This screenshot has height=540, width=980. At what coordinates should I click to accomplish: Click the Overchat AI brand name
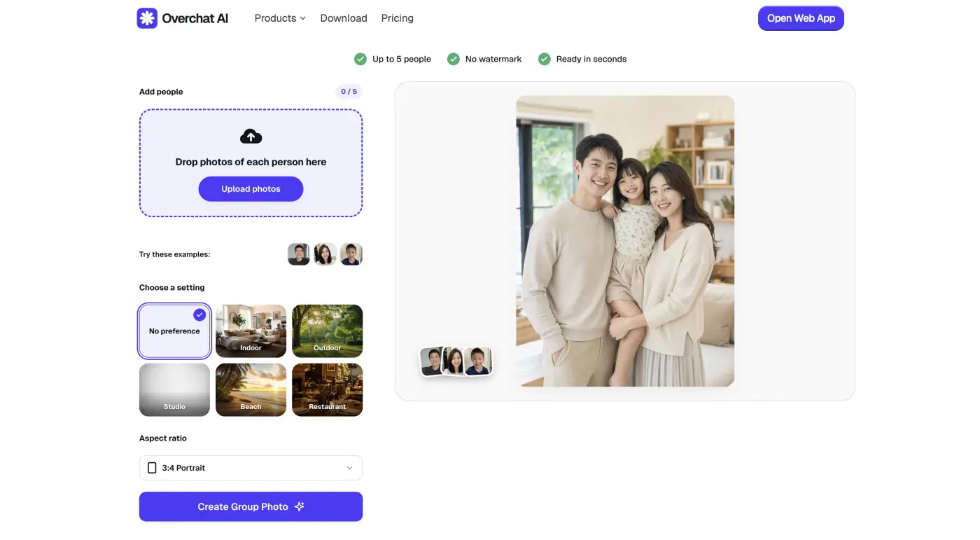coord(195,18)
